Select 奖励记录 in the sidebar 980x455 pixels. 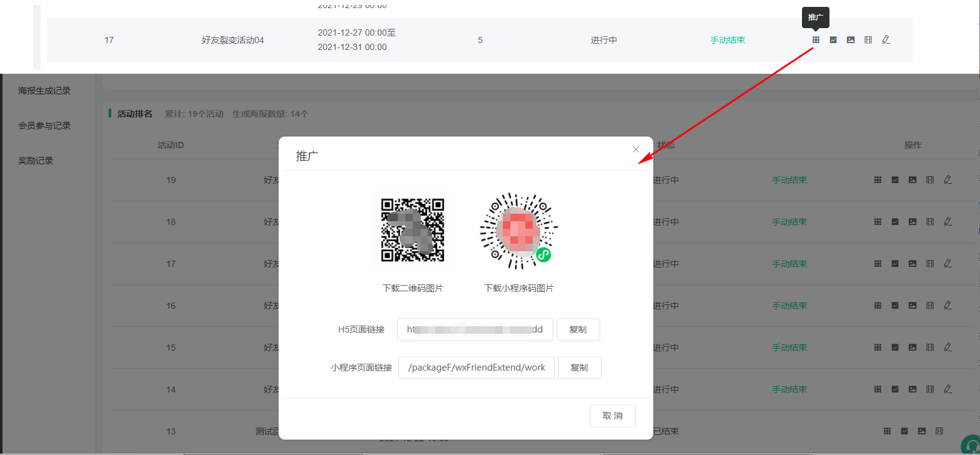36,161
